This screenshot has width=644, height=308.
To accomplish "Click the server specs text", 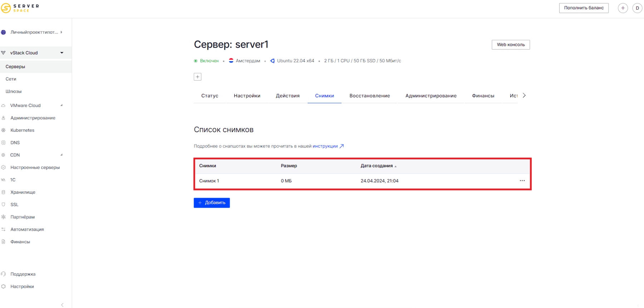I will click(x=362, y=61).
